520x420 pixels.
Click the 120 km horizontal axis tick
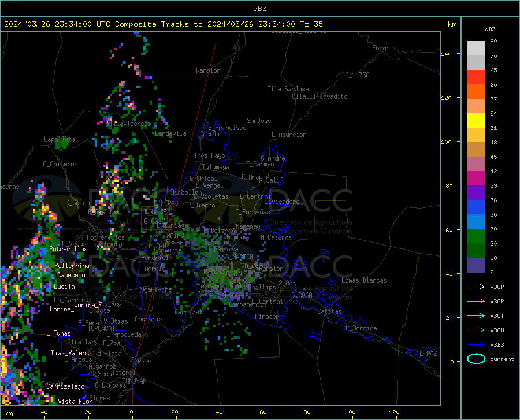pos(394,412)
